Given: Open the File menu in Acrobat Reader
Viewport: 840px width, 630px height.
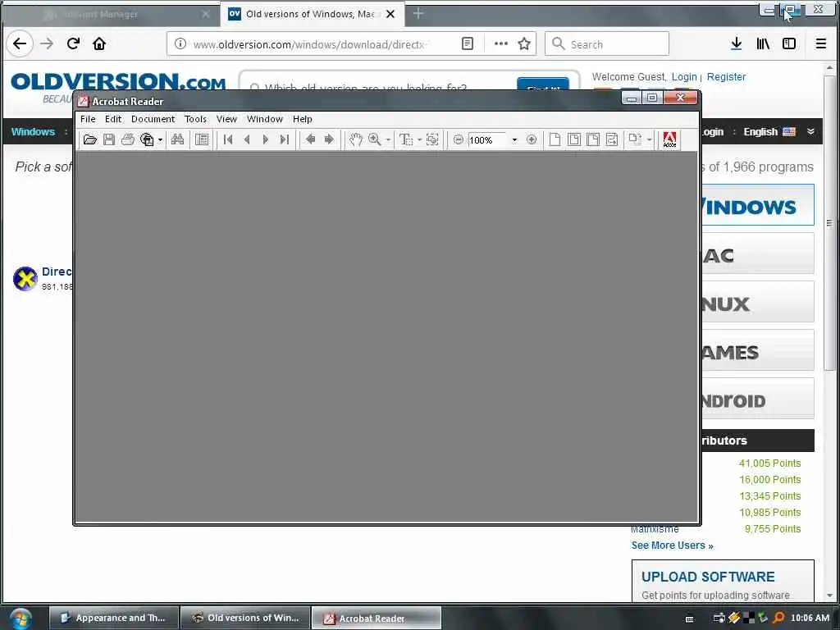Looking at the screenshot, I should 88,119.
